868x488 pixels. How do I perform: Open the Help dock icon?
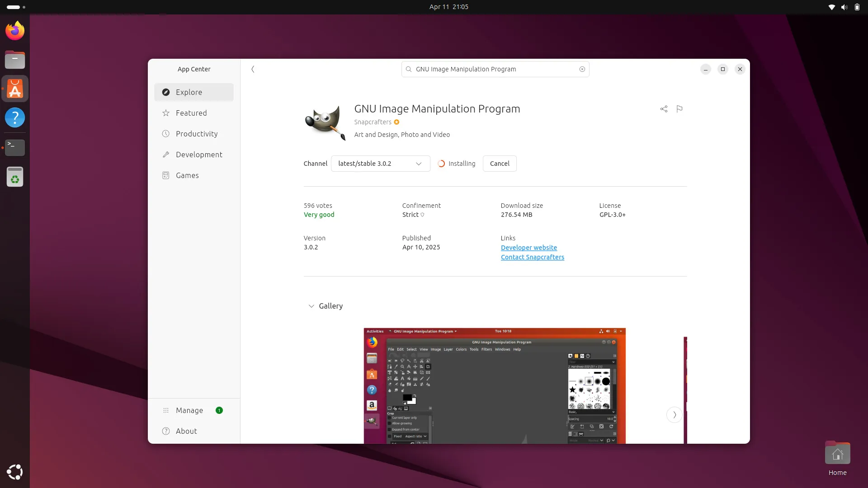[x=15, y=118]
